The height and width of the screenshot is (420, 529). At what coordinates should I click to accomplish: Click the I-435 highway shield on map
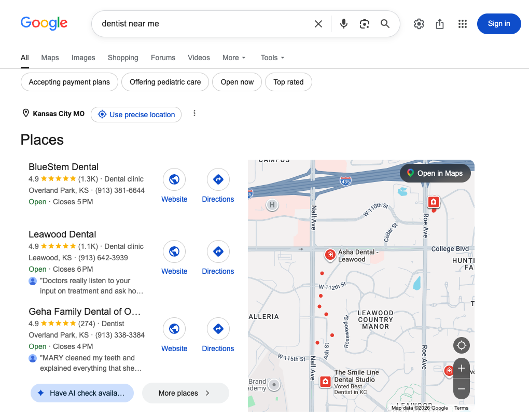point(345,181)
